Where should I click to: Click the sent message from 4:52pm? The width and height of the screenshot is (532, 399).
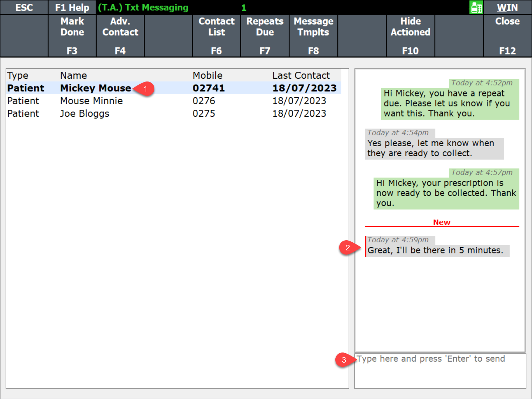[x=449, y=104]
